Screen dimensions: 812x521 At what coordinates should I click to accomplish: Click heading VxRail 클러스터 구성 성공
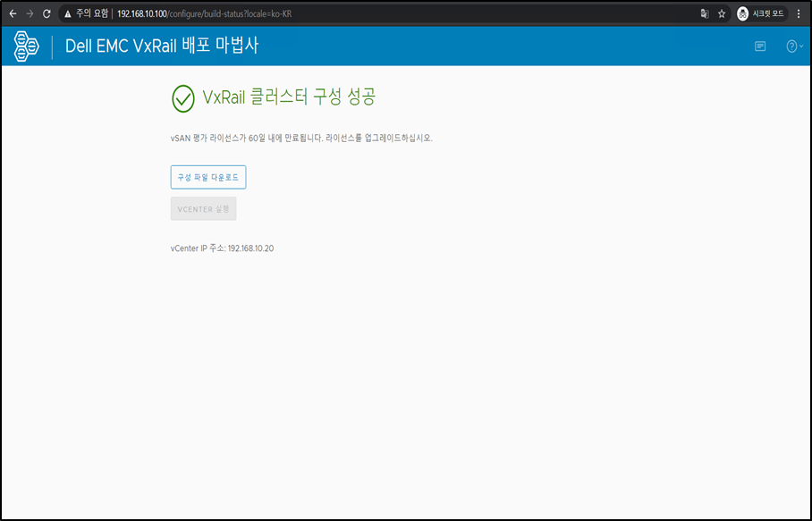[289, 97]
